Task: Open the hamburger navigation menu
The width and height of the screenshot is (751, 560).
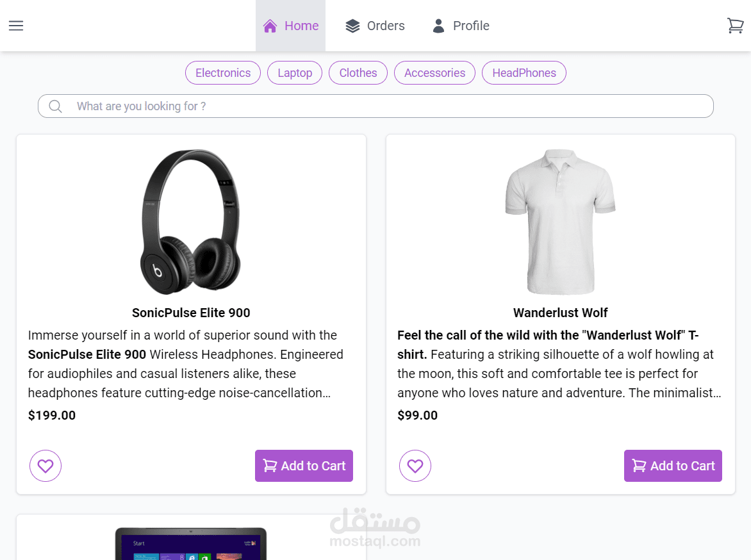Action: pyautogui.click(x=15, y=26)
